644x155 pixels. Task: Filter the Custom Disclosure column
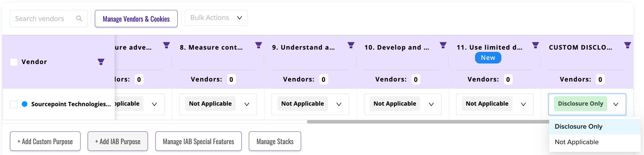(628, 45)
